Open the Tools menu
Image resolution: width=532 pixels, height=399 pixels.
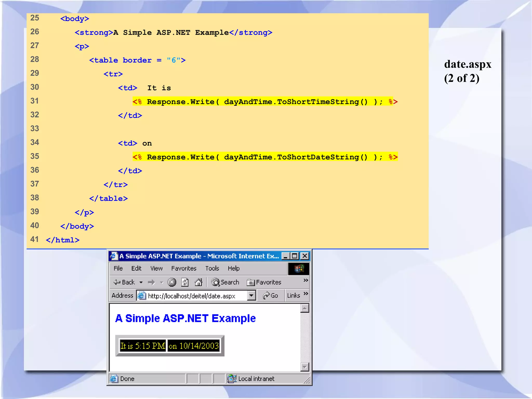[x=212, y=268]
